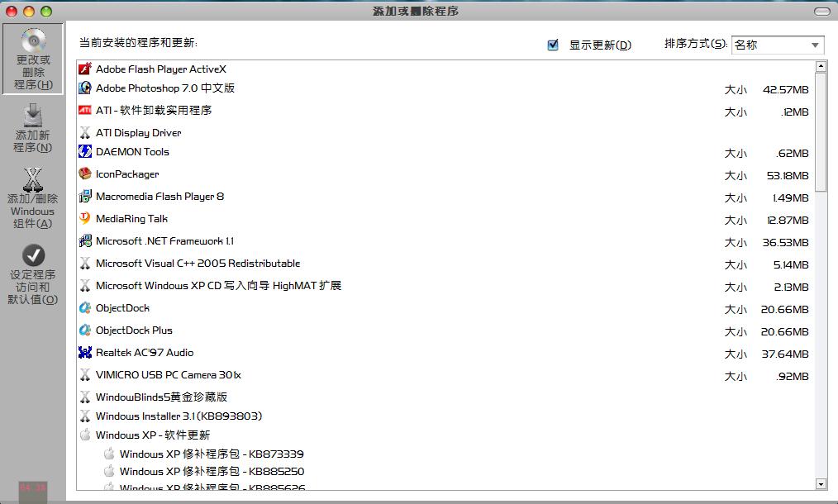
Task: Click the scroll up arrow of program list
Action: pyautogui.click(x=821, y=66)
